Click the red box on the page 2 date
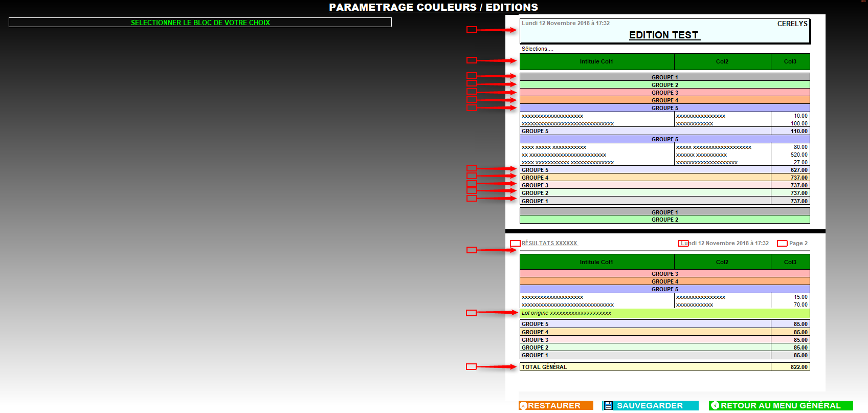 tap(683, 244)
